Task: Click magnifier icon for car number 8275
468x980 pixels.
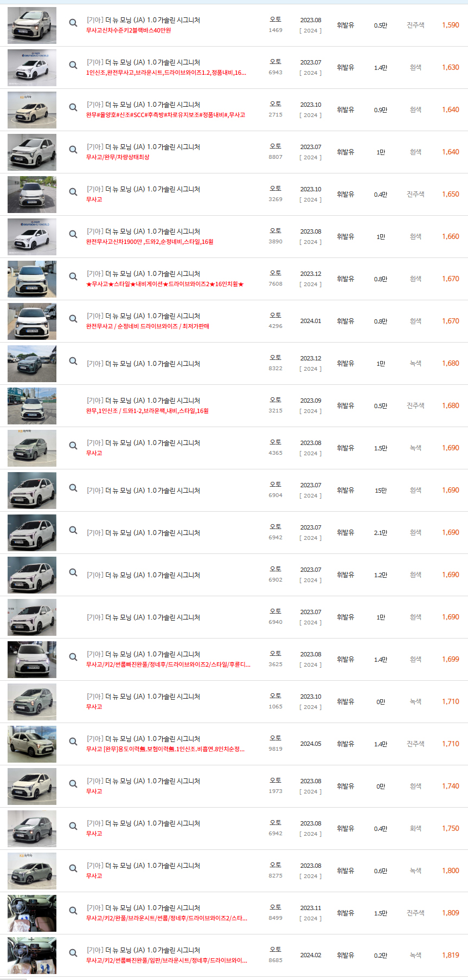Action: (73, 868)
